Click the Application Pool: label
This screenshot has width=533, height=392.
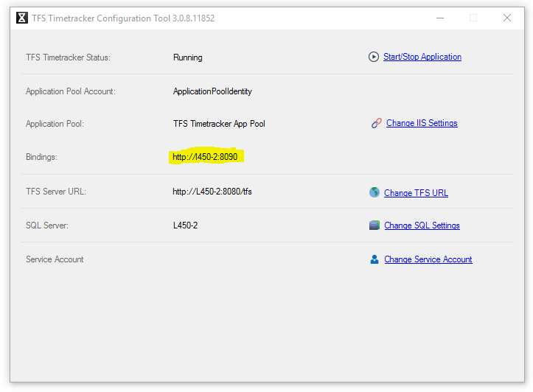coord(55,124)
